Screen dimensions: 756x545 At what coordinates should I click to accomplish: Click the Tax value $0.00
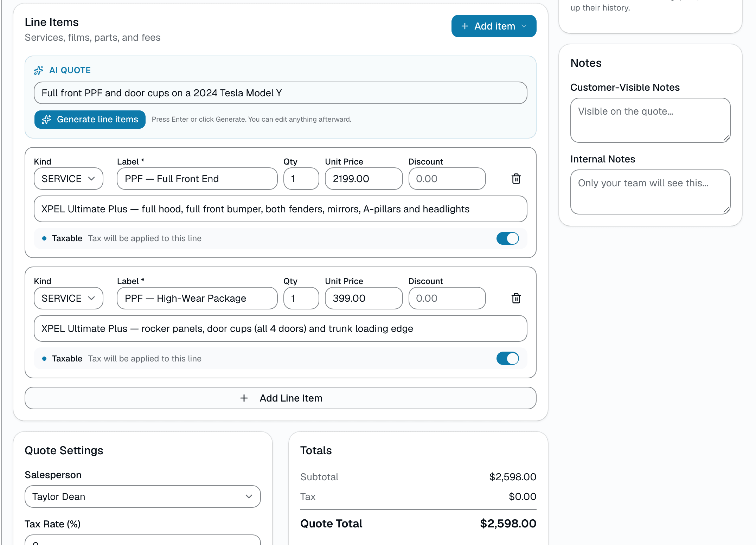pos(523,496)
